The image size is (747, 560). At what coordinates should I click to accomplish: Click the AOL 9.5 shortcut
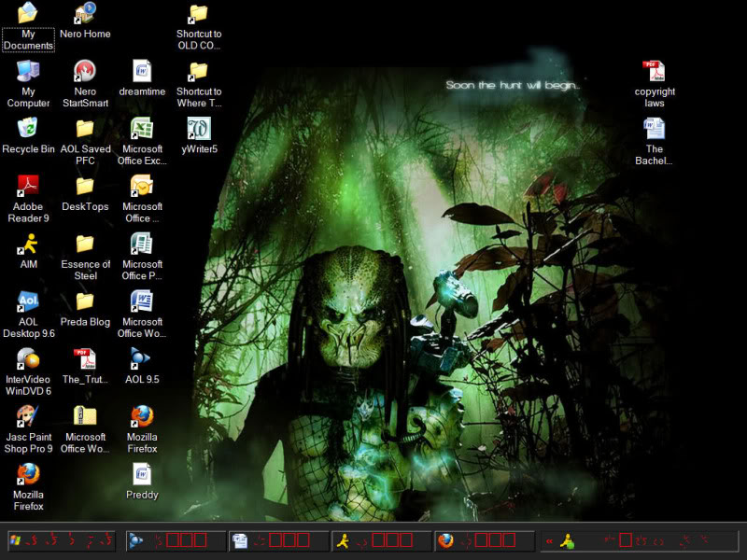tap(142, 367)
